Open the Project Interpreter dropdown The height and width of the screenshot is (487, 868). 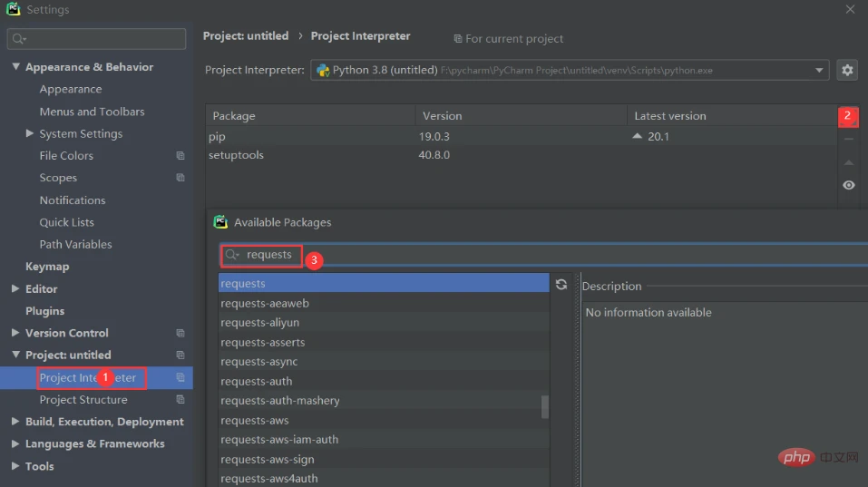pyautogui.click(x=819, y=70)
